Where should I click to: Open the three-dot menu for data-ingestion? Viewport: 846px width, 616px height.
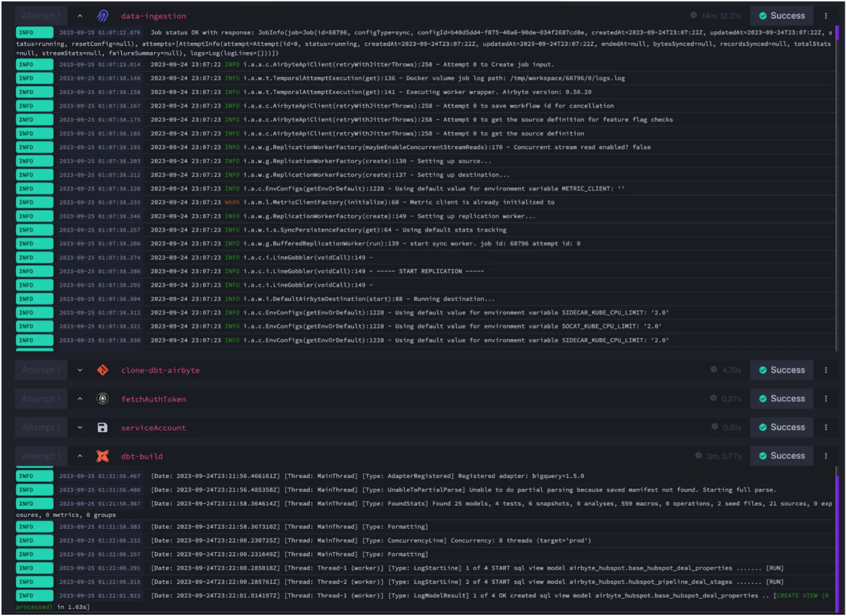tap(826, 15)
